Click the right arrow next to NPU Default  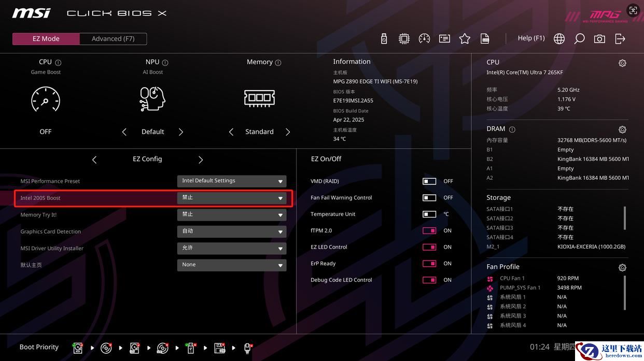(181, 132)
